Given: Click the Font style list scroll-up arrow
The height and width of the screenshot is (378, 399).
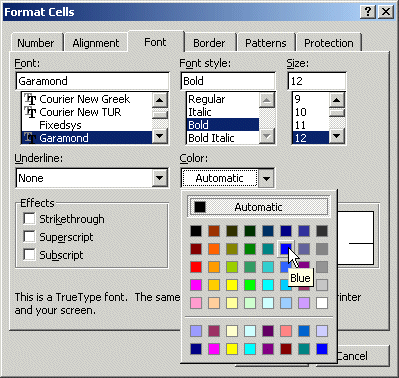Looking at the screenshot, I should [267, 100].
